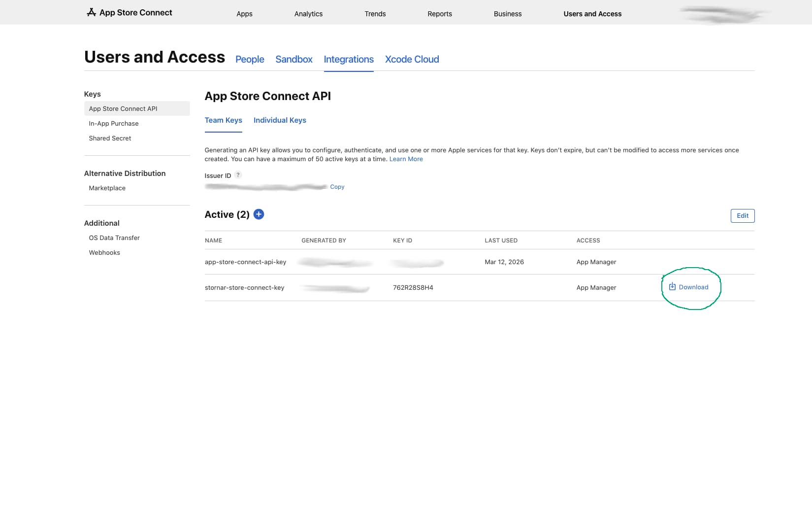Open Webhooks in sidebar
812x516 pixels.
tap(104, 252)
